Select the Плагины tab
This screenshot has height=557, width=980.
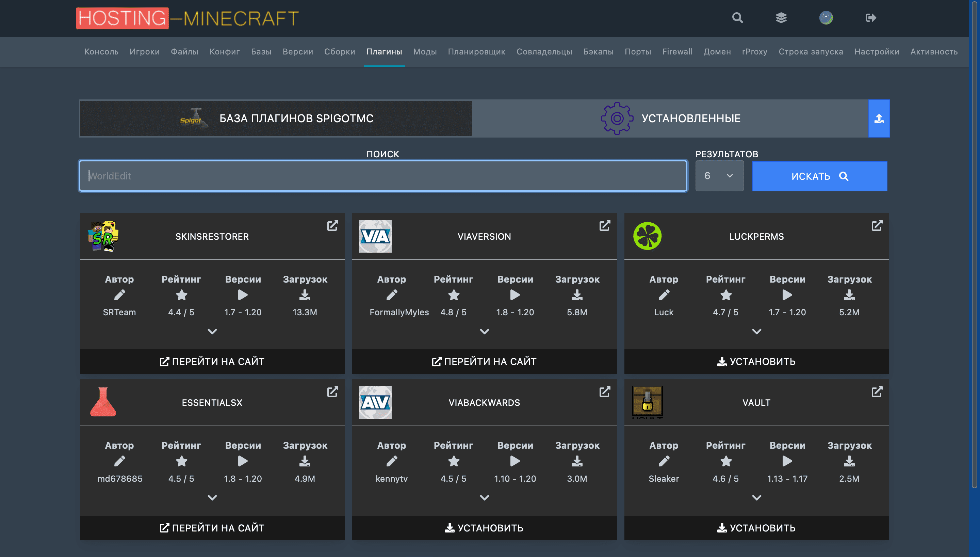384,52
